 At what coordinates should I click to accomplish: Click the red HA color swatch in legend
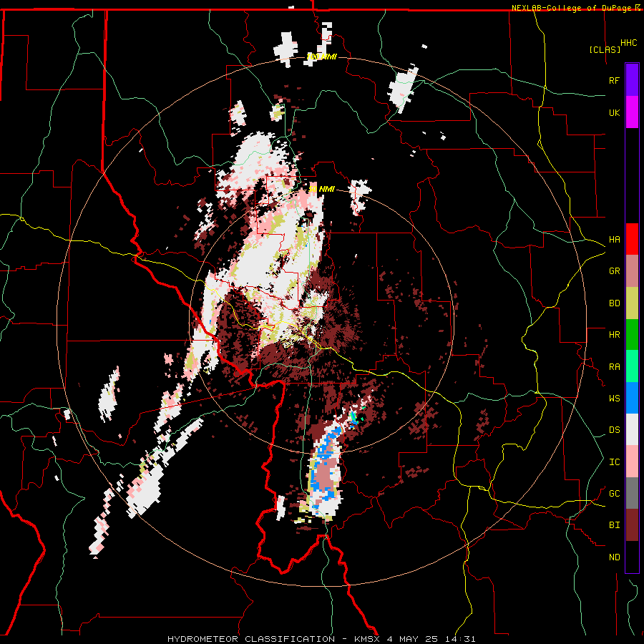pos(632,239)
